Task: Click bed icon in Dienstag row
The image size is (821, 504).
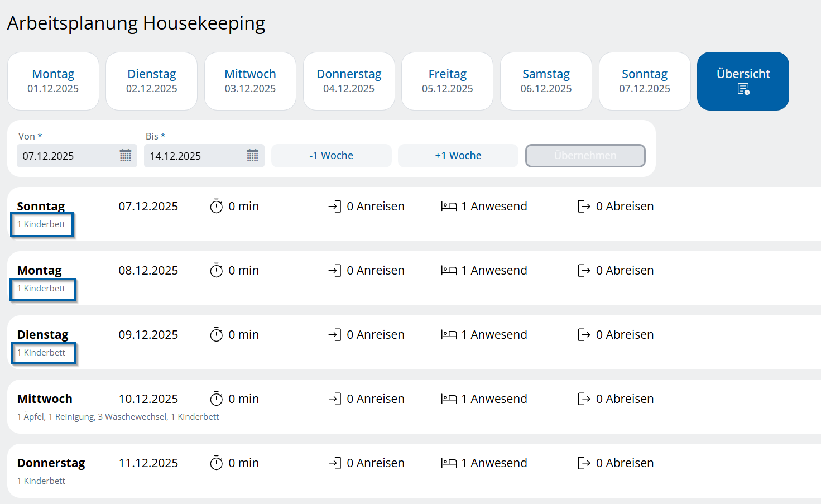Action: point(449,335)
